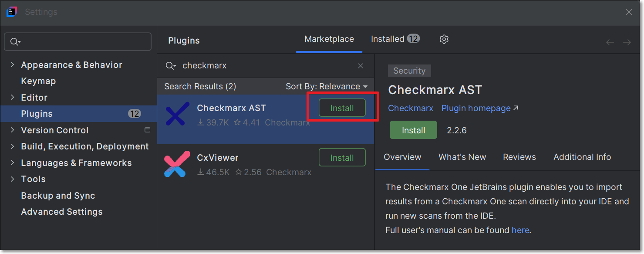The height and width of the screenshot is (254, 644).
Task: Click the plugins settings gear icon
Action: click(444, 39)
